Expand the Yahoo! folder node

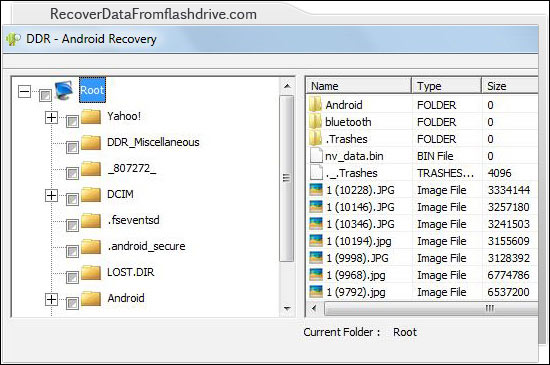point(51,117)
